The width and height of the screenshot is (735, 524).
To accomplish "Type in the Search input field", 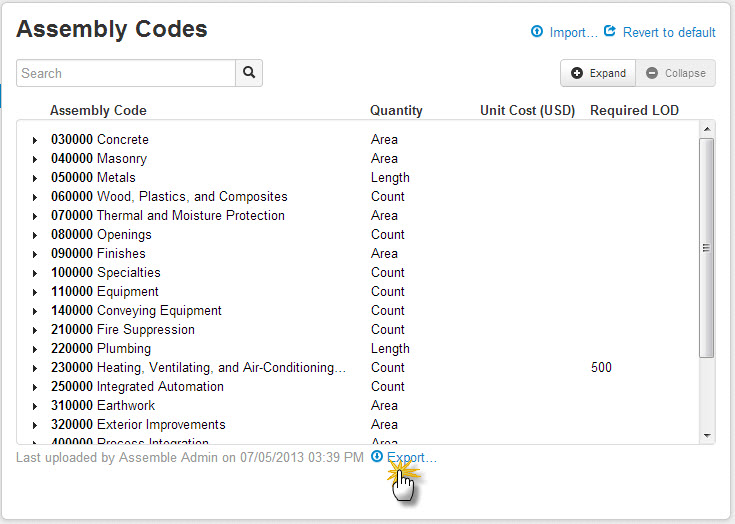I will [x=126, y=73].
